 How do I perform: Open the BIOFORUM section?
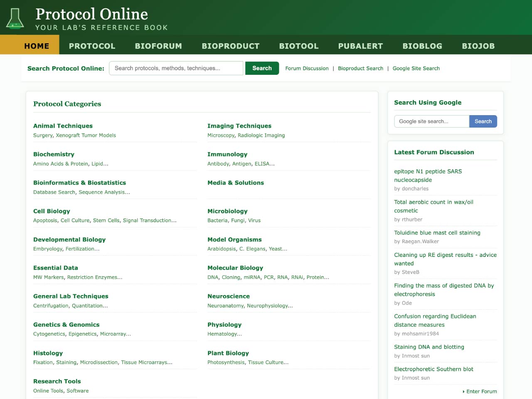(x=158, y=46)
